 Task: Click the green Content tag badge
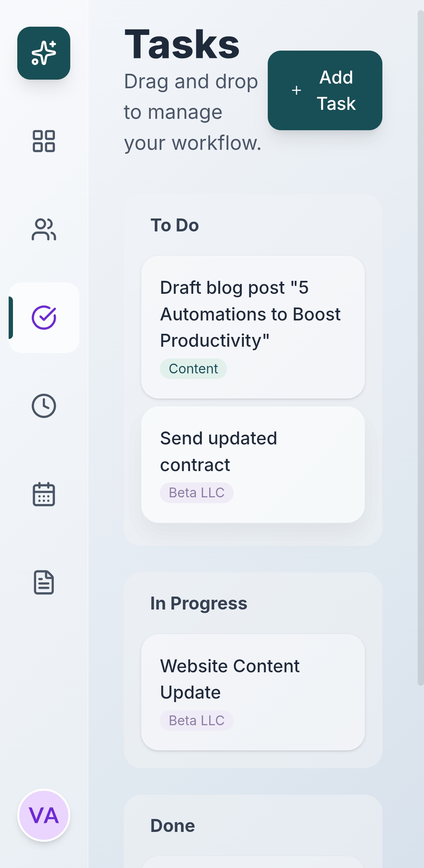pos(193,368)
